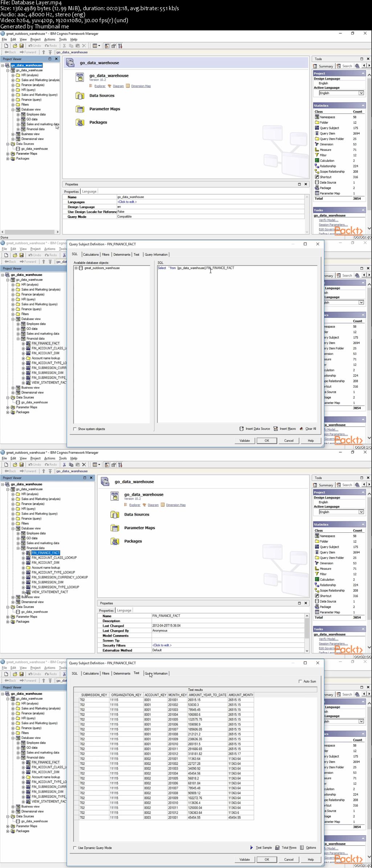Open Actions menu in the 00:00:40 frame
Image resolution: width=372 pixels, height=868 pixels.
click(x=50, y=39)
